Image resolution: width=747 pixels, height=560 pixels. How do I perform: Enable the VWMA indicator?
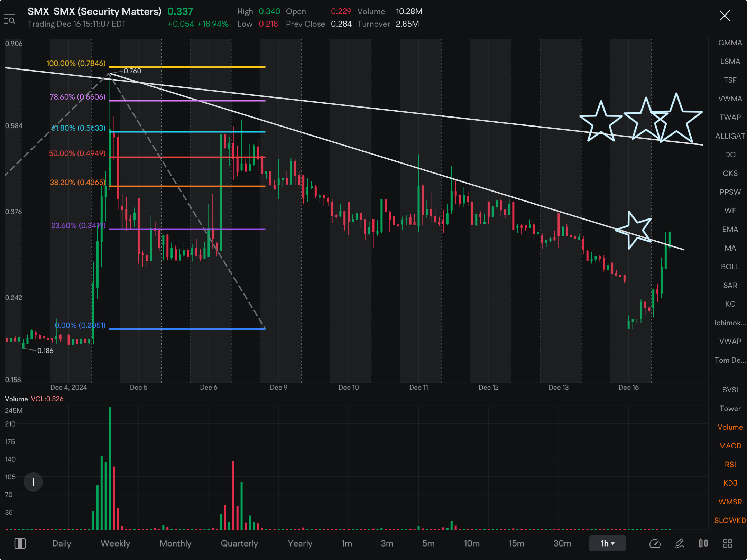pos(730,99)
